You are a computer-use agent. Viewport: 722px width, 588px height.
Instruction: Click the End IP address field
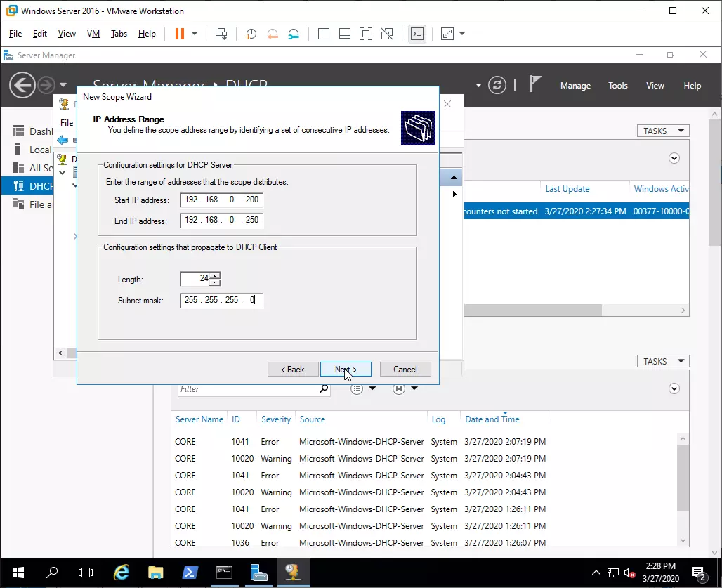(221, 220)
